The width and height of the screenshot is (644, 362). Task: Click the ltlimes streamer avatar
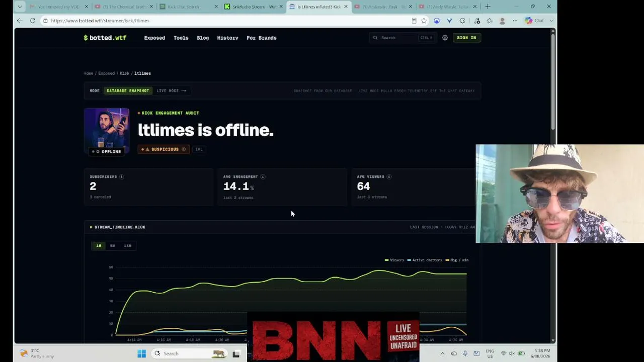106,130
